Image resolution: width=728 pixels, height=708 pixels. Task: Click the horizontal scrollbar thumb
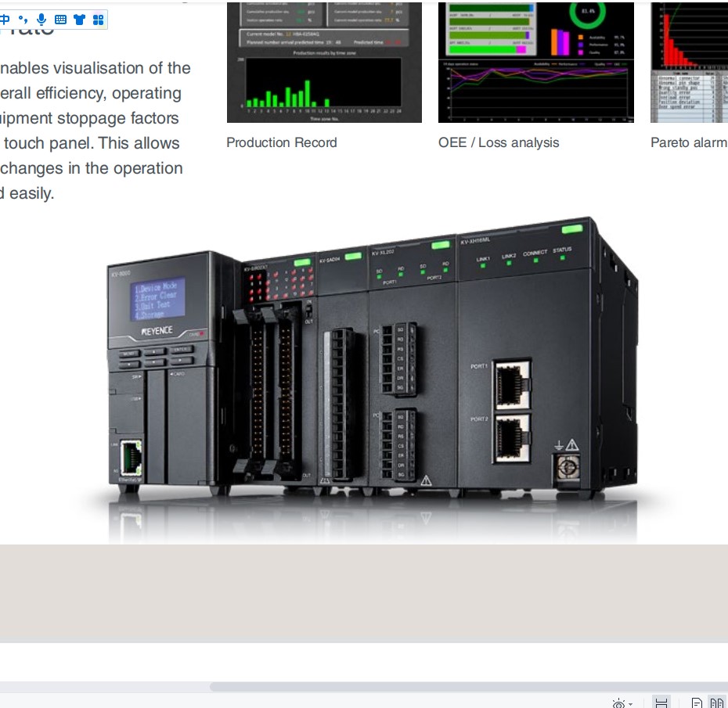pos(468,687)
